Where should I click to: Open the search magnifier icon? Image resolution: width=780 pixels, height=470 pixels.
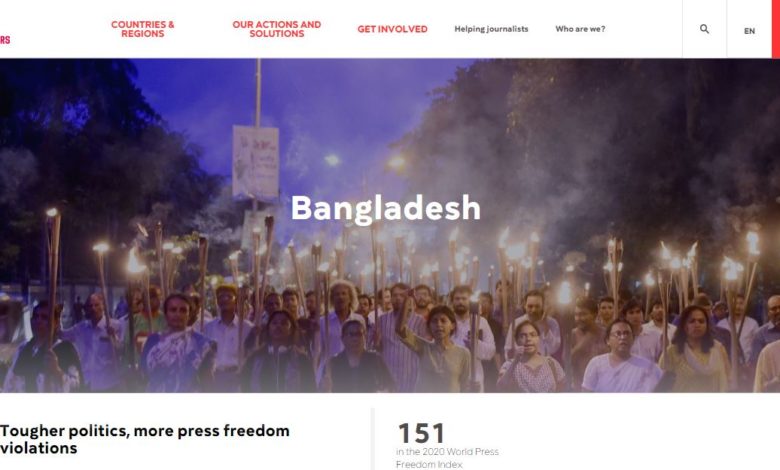pyautogui.click(x=704, y=29)
